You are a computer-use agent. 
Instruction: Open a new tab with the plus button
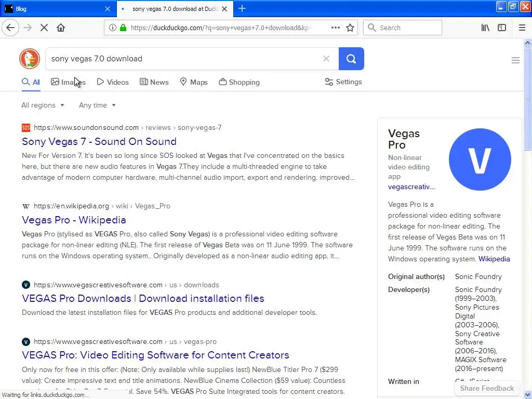242,9
